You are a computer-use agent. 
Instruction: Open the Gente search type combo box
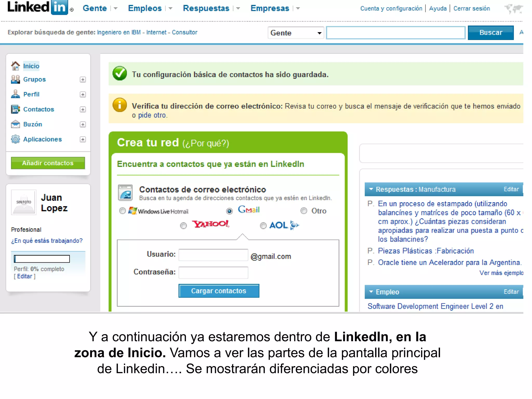296,33
